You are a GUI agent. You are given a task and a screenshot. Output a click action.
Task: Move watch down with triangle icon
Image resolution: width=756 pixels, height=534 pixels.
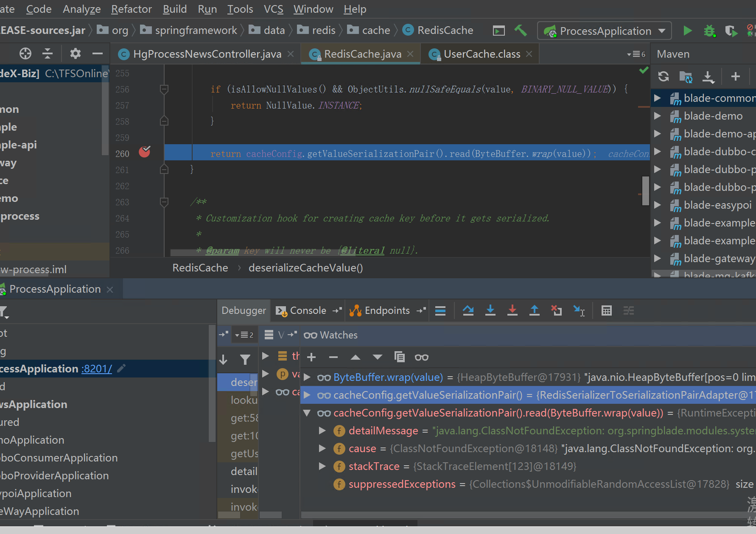(x=378, y=357)
